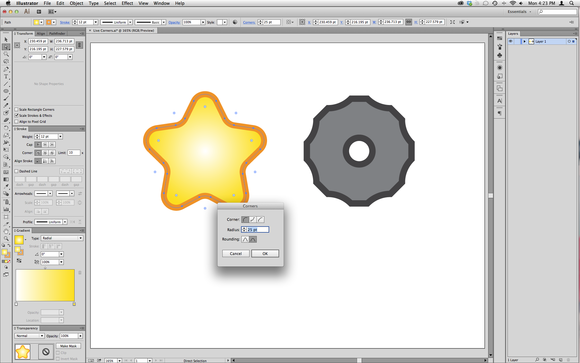Toggle constrain width and height proportions
The image size is (580, 363).
[79, 45]
